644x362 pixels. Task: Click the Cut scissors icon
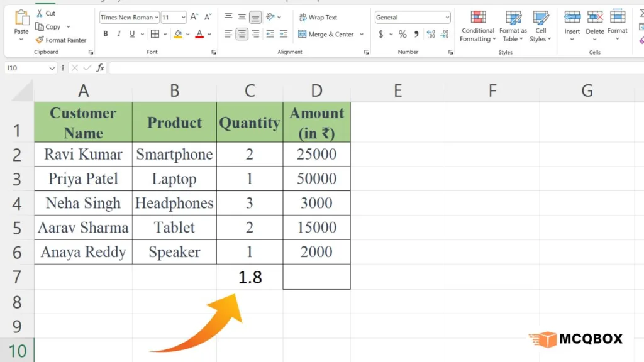tap(40, 13)
